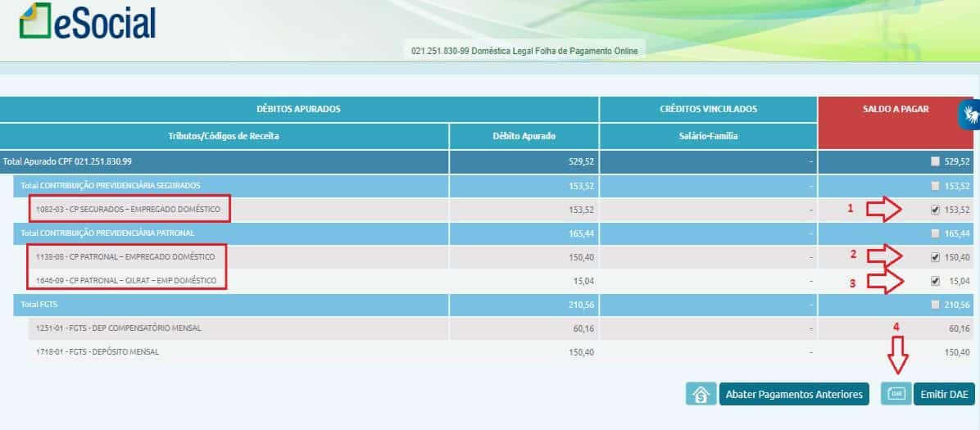Click the Emitir DAE button

(944, 395)
